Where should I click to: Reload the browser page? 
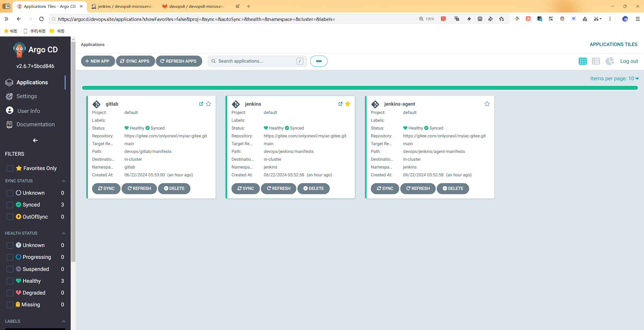42,19
